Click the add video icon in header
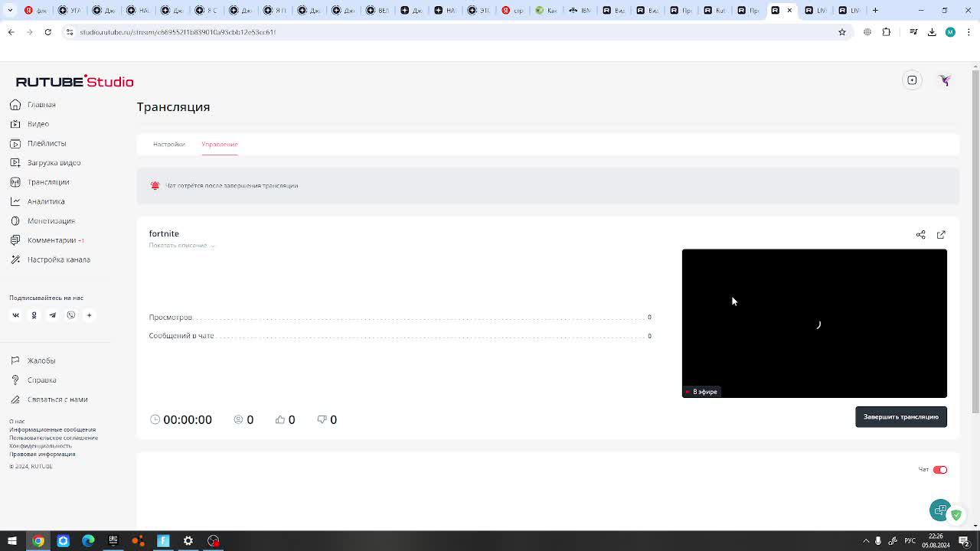This screenshot has width=980, height=551. pyautogui.click(x=913, y=80)
